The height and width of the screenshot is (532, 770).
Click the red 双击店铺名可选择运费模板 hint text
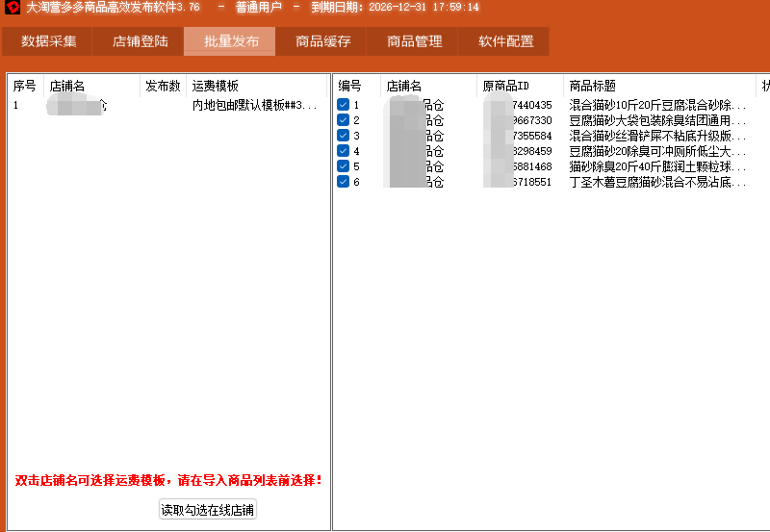coord(168,480)
